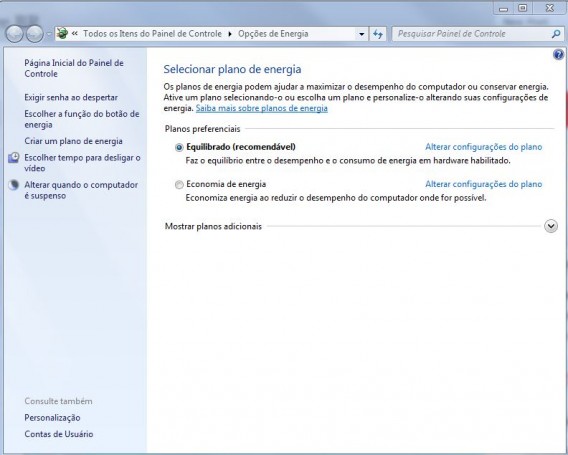Click the Back navigation arrow button
The height and width of the screenshot is (455, 568).
(14, 34)
